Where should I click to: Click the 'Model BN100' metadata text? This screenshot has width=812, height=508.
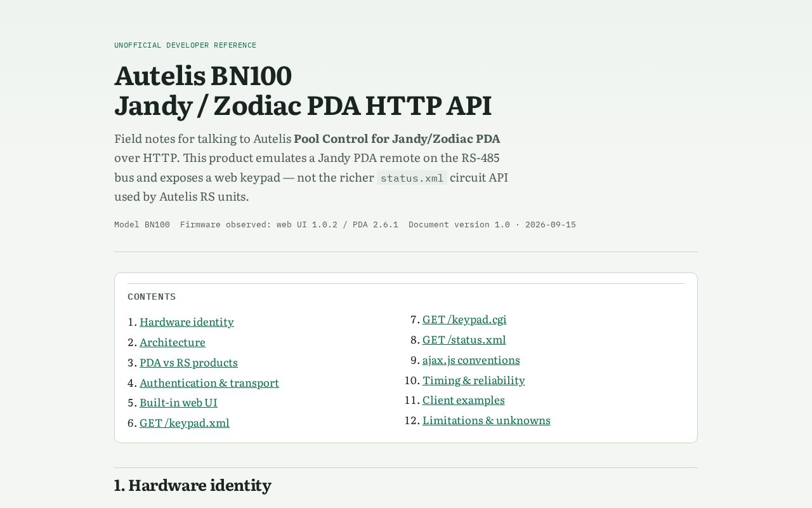point(142,225)
